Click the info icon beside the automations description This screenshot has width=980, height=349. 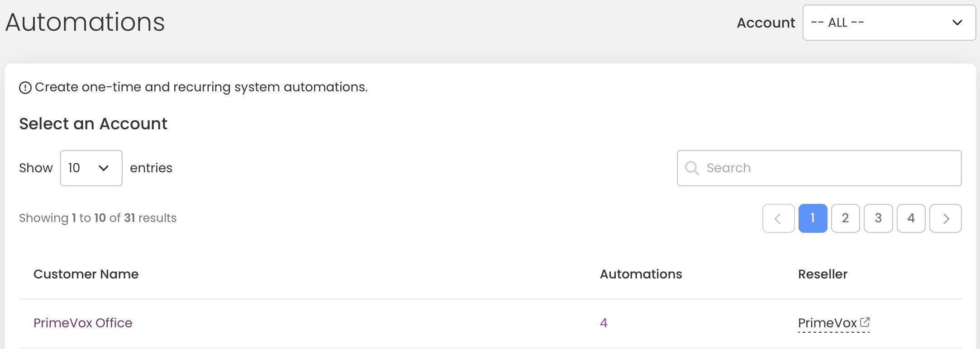(25, 88)
